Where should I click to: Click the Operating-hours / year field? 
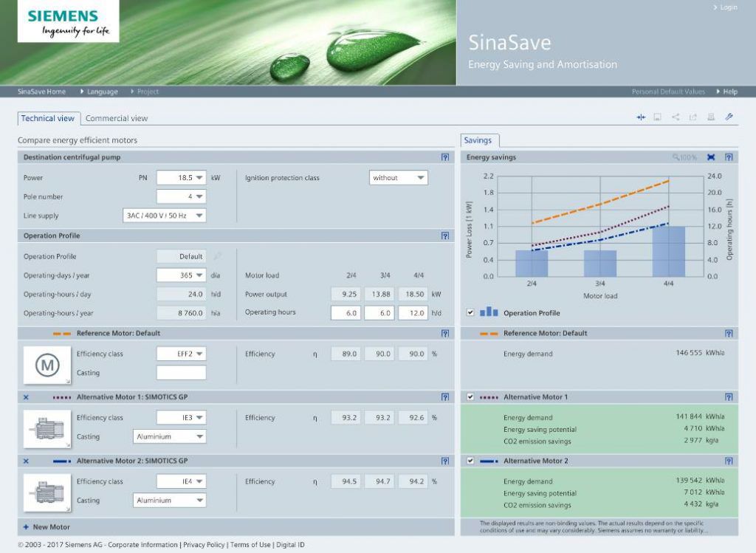coord(182,313)
